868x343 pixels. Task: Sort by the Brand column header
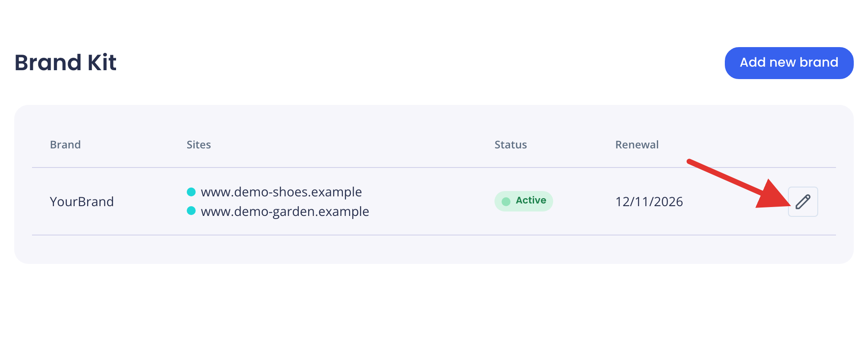tap(65, 145)
